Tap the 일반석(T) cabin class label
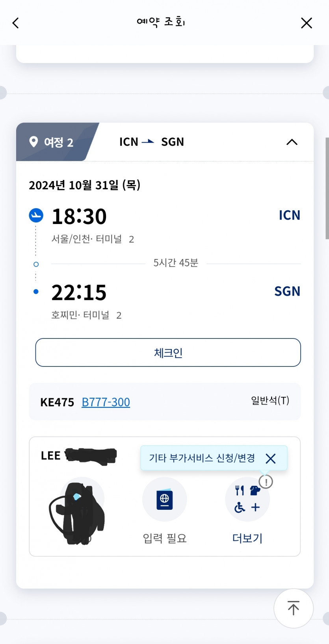The image size is (329, 644). 270,401
